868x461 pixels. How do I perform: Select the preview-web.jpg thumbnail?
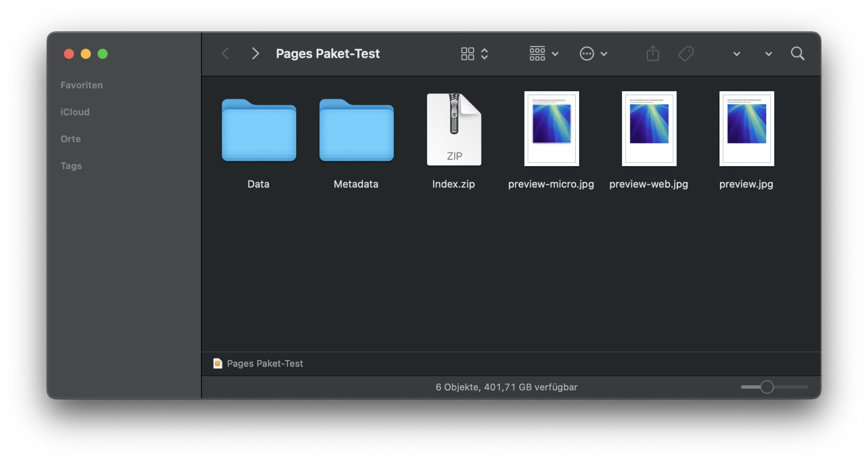[649, 129]
